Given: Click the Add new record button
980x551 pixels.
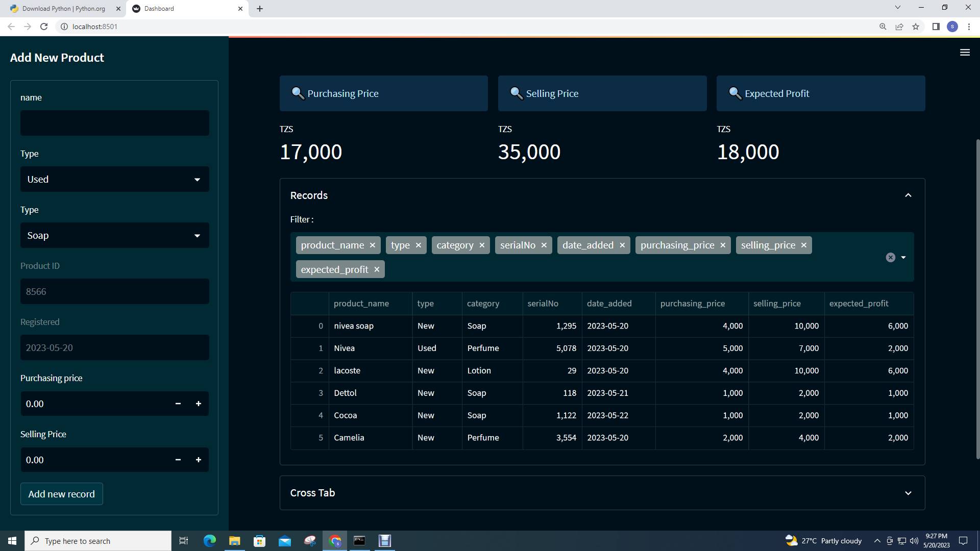Looking at the screenshot, I should point(62,494).
